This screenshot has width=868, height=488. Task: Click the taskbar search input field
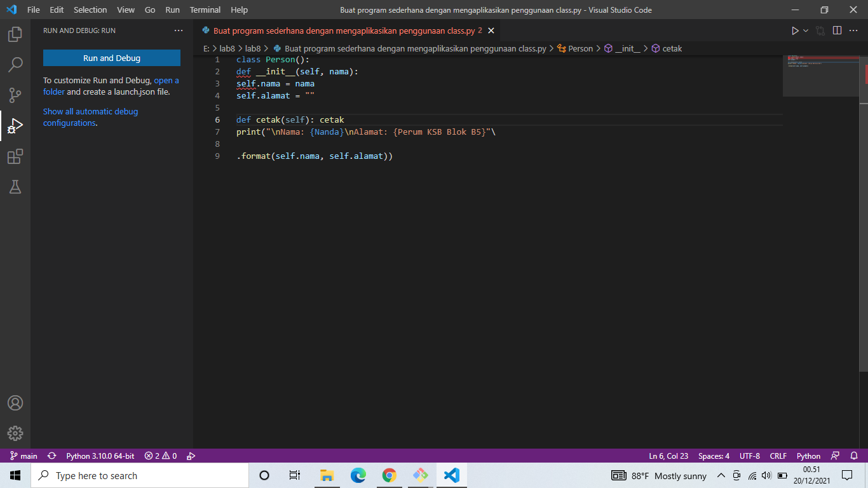[x=140, y=475]
